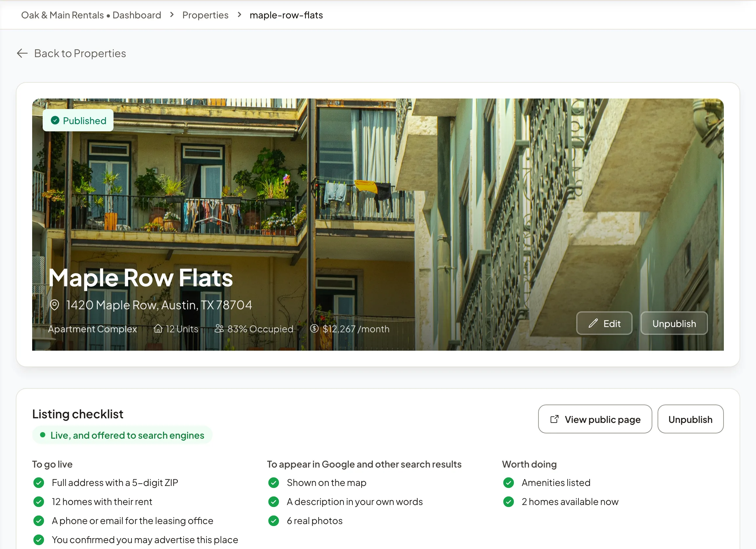Click the external link icon in View public page

[x=554, y=419]
